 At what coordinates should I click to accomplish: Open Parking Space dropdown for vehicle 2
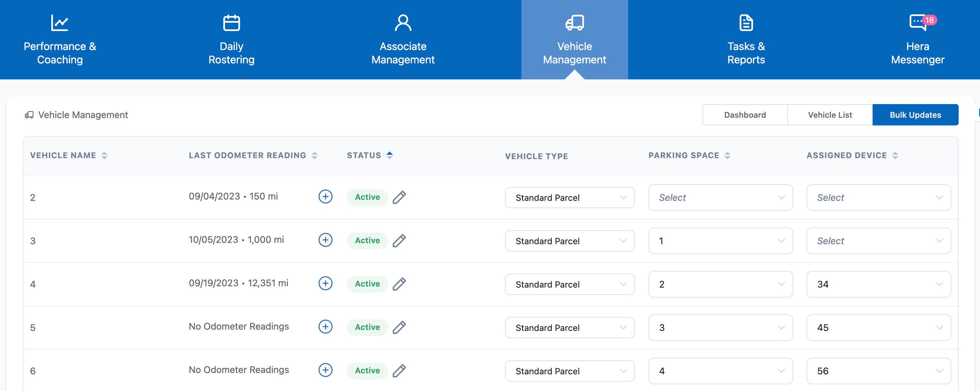click(x=720, y=198)
